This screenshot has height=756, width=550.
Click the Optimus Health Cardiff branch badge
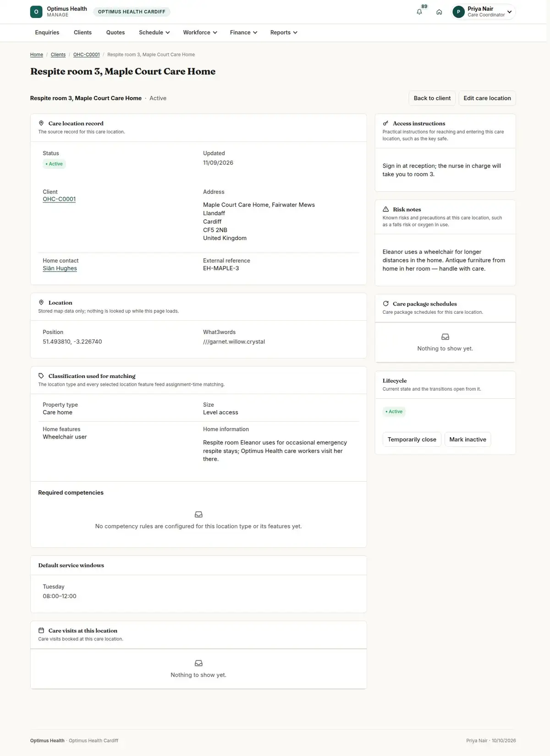[x=132, y=12]
